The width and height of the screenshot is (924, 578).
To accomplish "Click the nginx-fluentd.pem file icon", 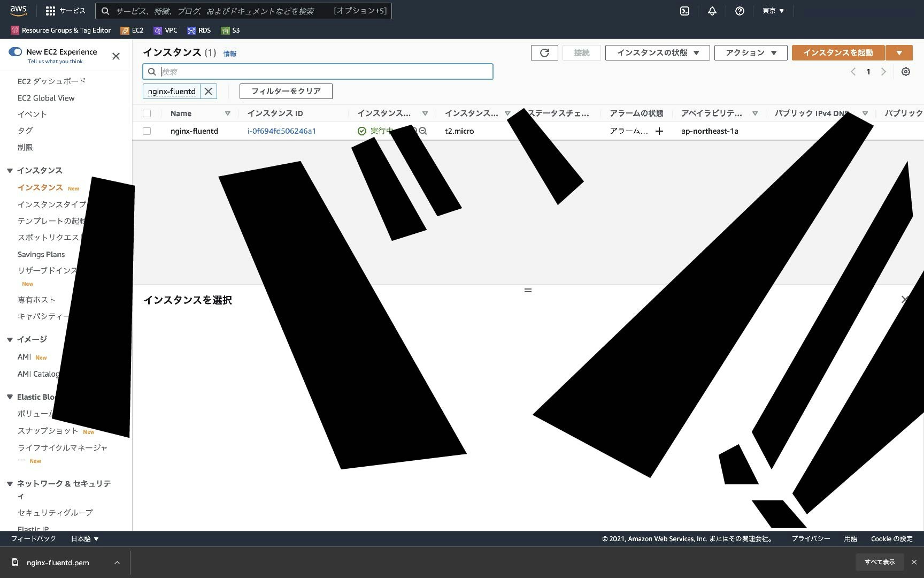I will [16, 562].
